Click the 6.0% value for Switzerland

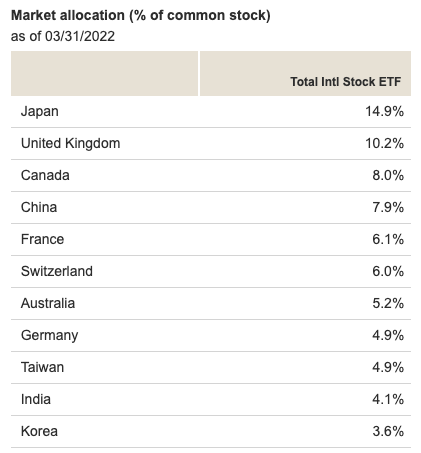click(x=388, y=271)
